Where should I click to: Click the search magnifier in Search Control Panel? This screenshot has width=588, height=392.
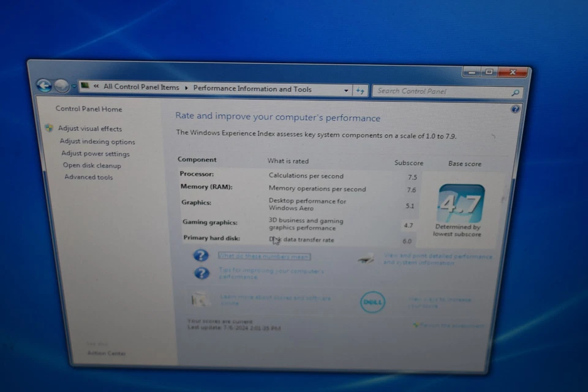pyautogui.click(x=515, y=92)
